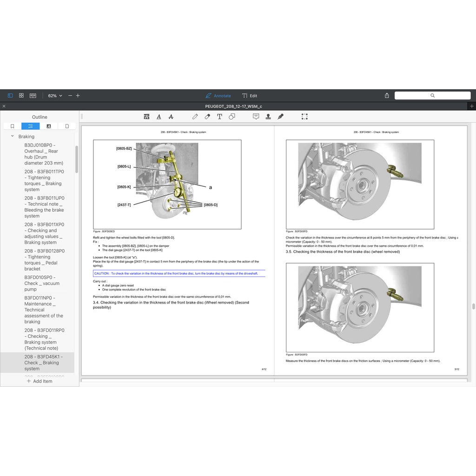Open the Share menu
This screenshot has height=476, width=476.
386,95
